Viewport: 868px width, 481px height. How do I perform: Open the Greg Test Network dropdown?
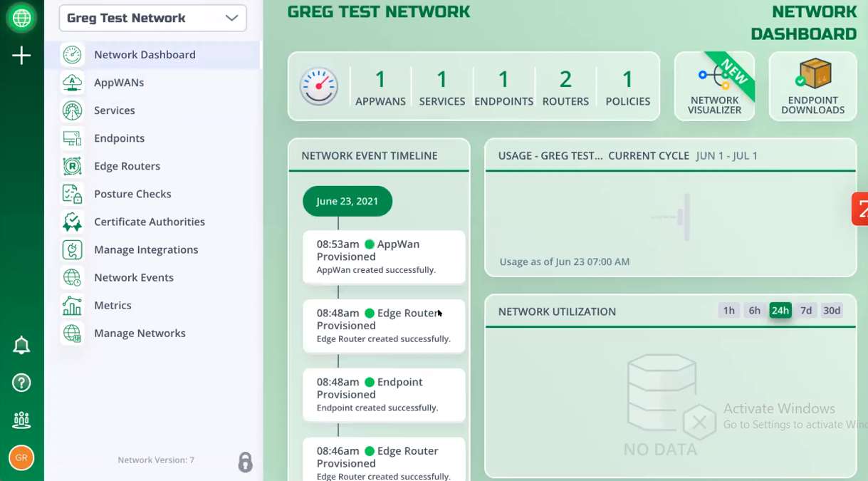coord(153,18)
